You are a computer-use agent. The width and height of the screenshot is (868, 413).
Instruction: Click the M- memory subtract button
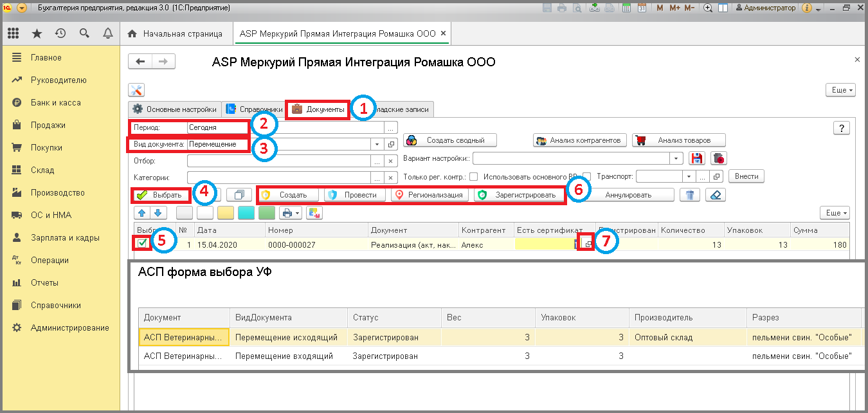689,8
